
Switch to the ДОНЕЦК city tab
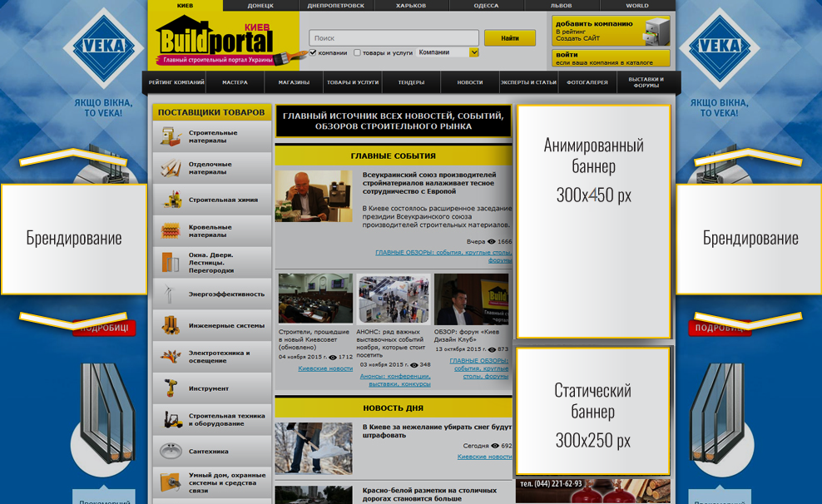pyautogui.click(x=260, y=5)
